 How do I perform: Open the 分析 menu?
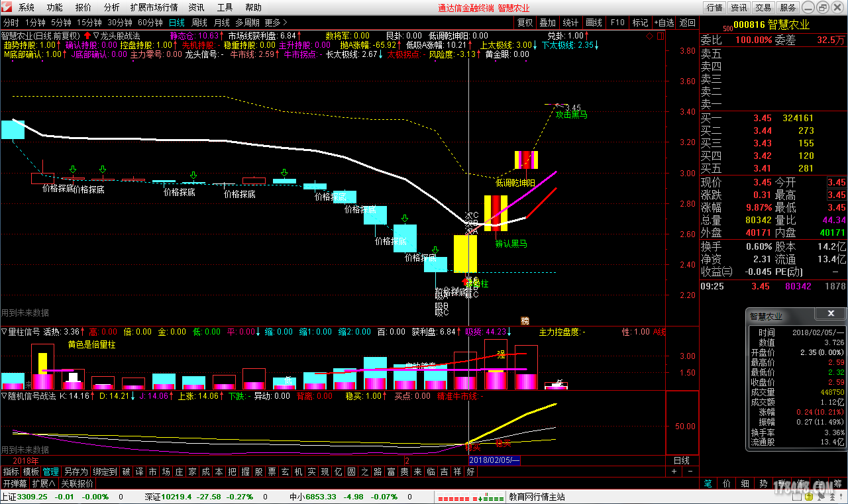pyautogui.click(x=112, y=8)
